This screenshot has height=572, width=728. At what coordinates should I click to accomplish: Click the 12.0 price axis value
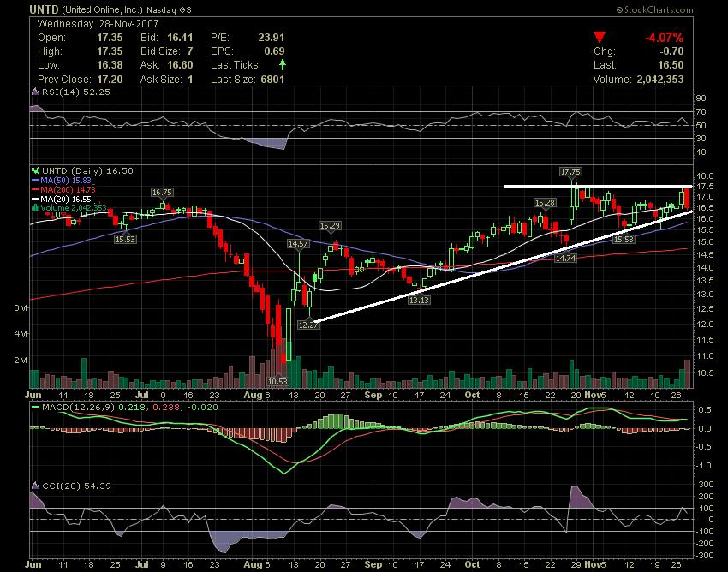tap(705, 324)
